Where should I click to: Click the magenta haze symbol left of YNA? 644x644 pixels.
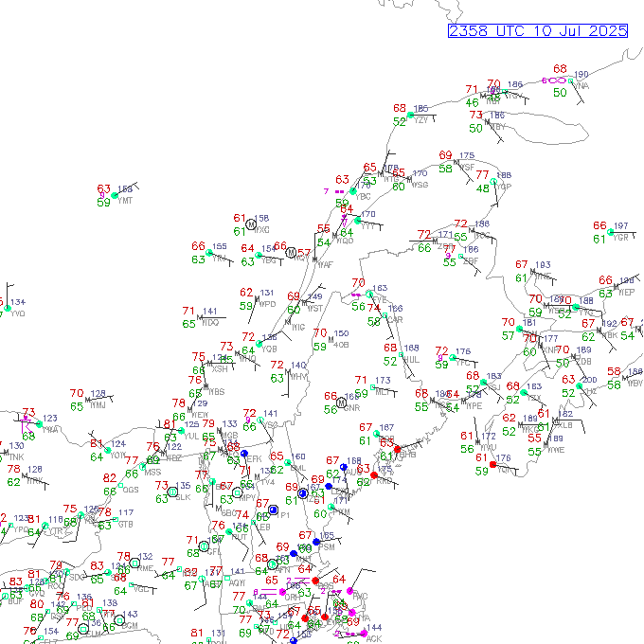tap(557, 80)
